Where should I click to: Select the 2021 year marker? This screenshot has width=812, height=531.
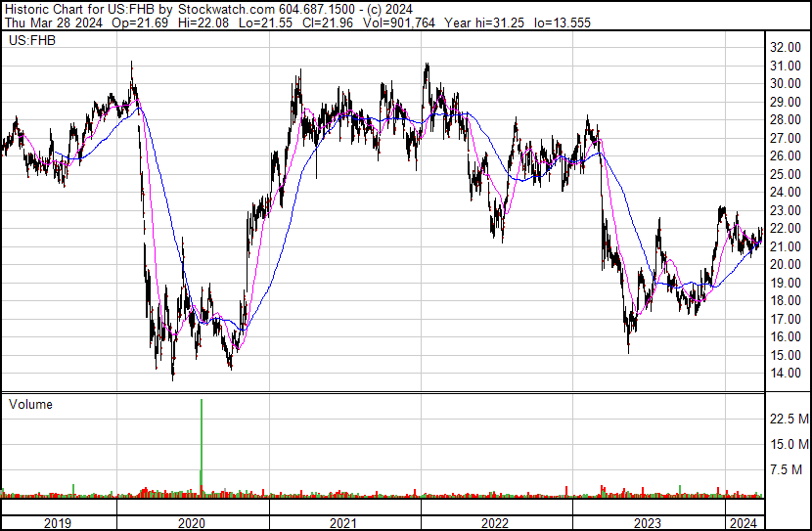(x=343, y=522)
